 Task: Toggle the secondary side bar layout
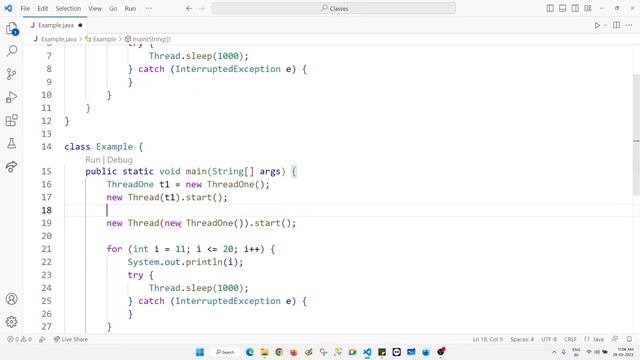click(575, 8)
